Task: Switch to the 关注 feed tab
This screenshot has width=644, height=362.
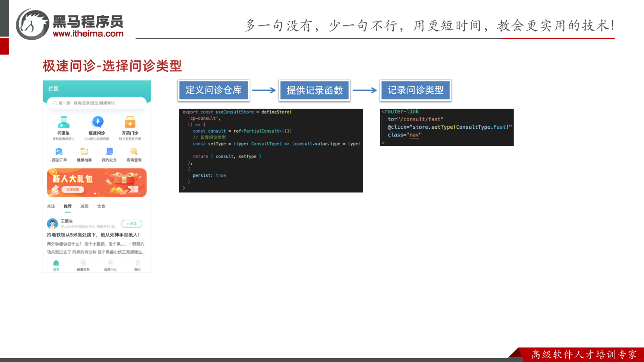Action: 51,206
